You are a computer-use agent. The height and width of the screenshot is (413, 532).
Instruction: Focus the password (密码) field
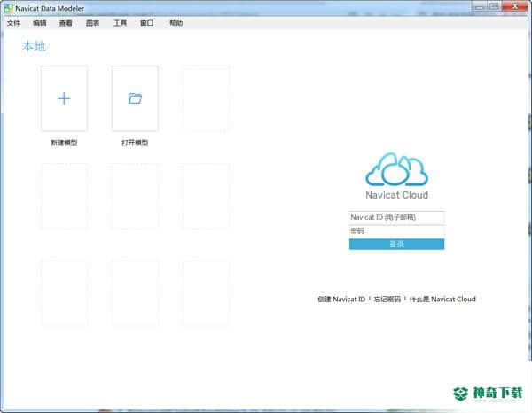point(396,231)
